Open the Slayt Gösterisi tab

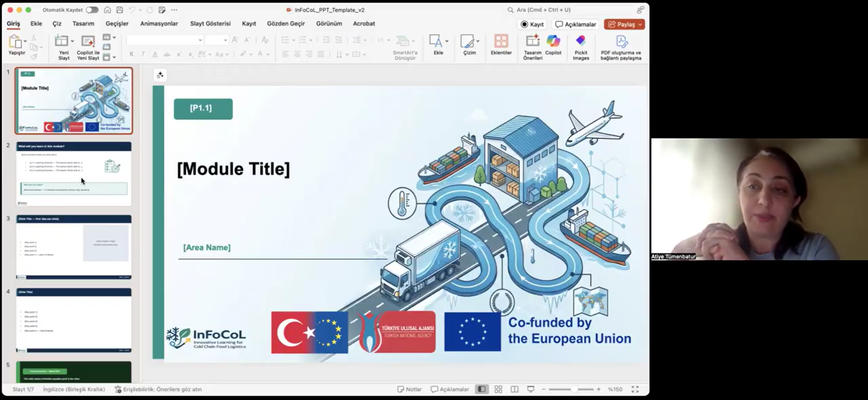(210, 24)
